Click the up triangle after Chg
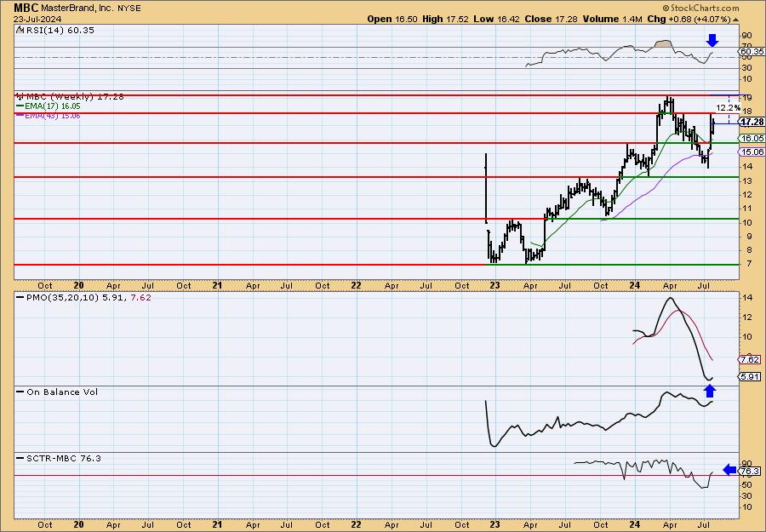Image resolution: width=766 pixels, height=532 pixels. [735, 20]
